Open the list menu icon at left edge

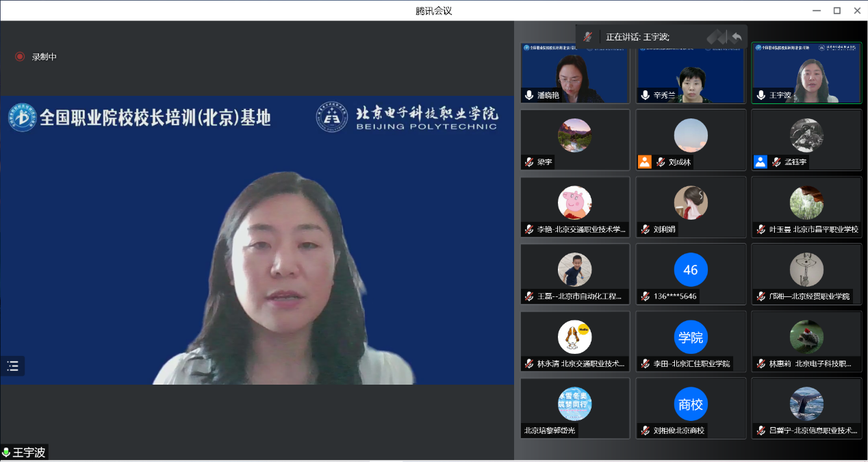(x=13, y=366)
